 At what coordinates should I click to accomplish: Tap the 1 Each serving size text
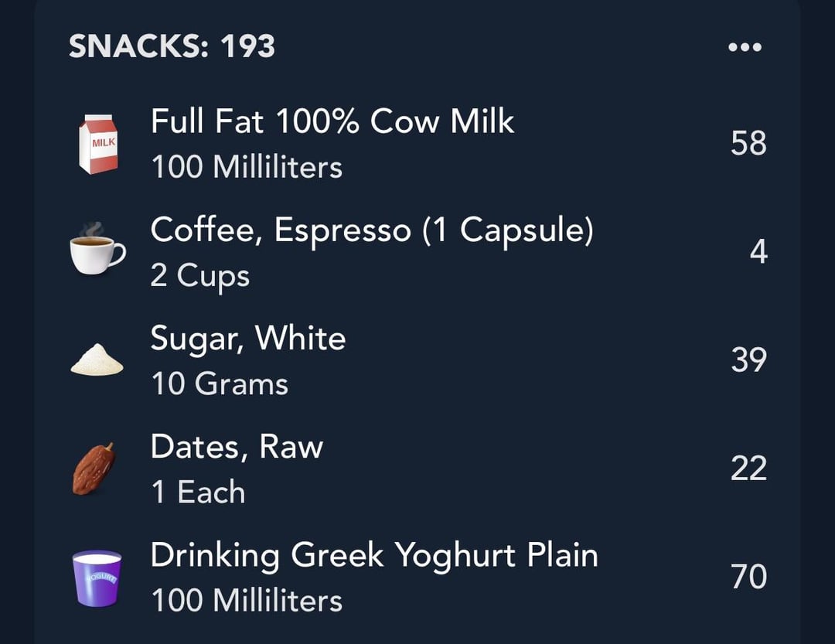pos(198,492)
